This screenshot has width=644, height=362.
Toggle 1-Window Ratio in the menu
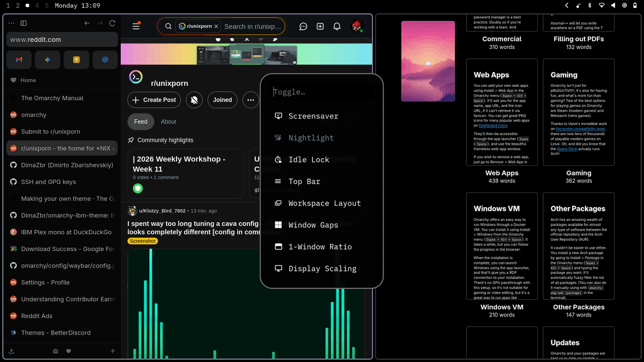point(321,247)
